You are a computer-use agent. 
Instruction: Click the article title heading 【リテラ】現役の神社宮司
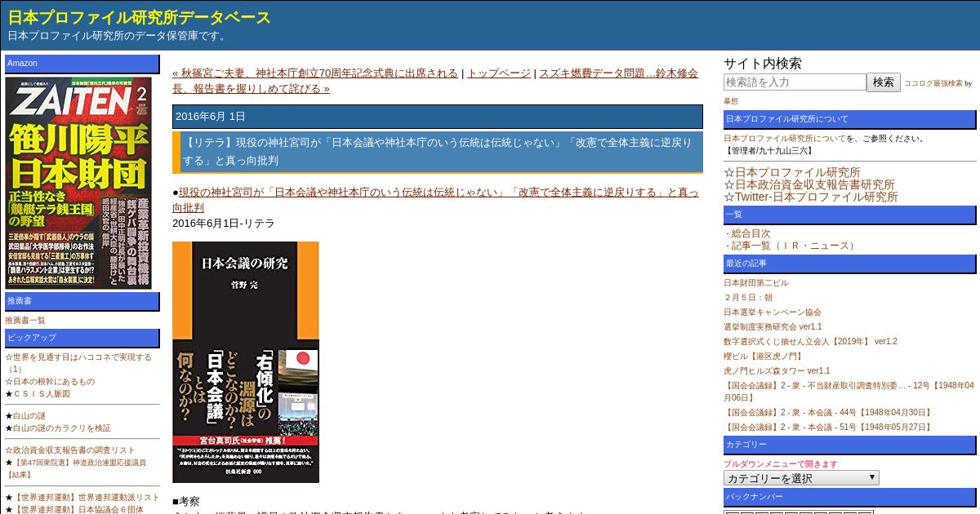tap(438, 152)
